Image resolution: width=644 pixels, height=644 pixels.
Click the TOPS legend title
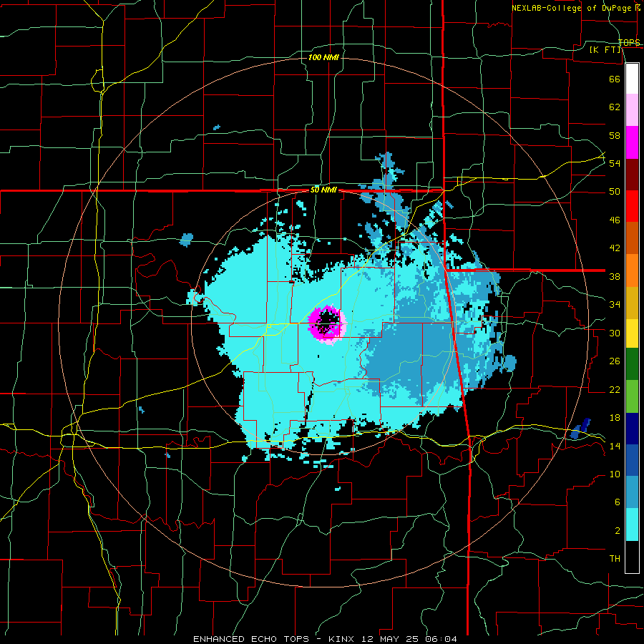click(629, 43)
